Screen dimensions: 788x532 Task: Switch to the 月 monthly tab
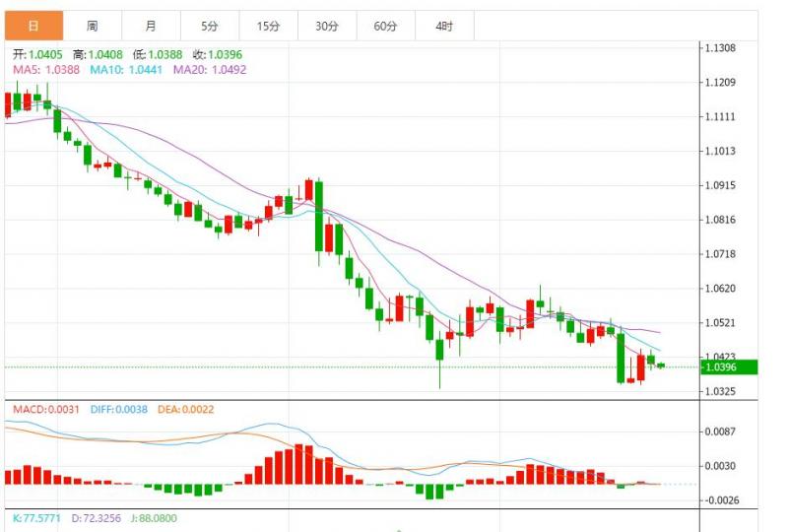pos(151,26)
